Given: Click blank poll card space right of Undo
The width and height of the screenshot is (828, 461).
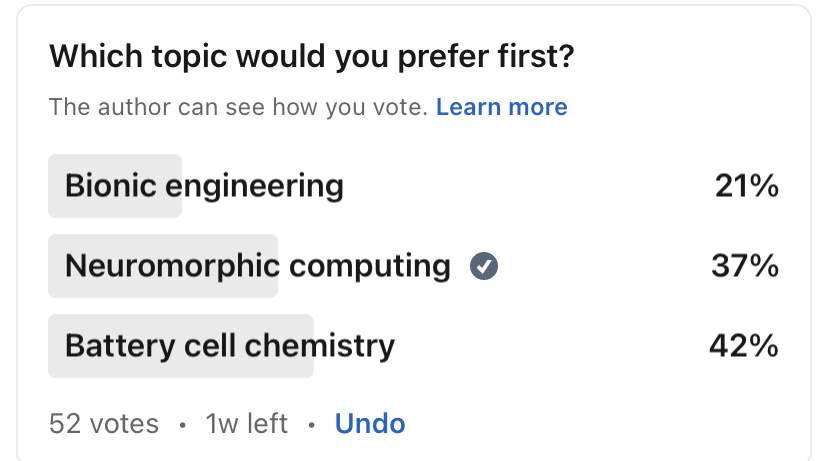Looking at the screenshot, I should click(600, 424).
